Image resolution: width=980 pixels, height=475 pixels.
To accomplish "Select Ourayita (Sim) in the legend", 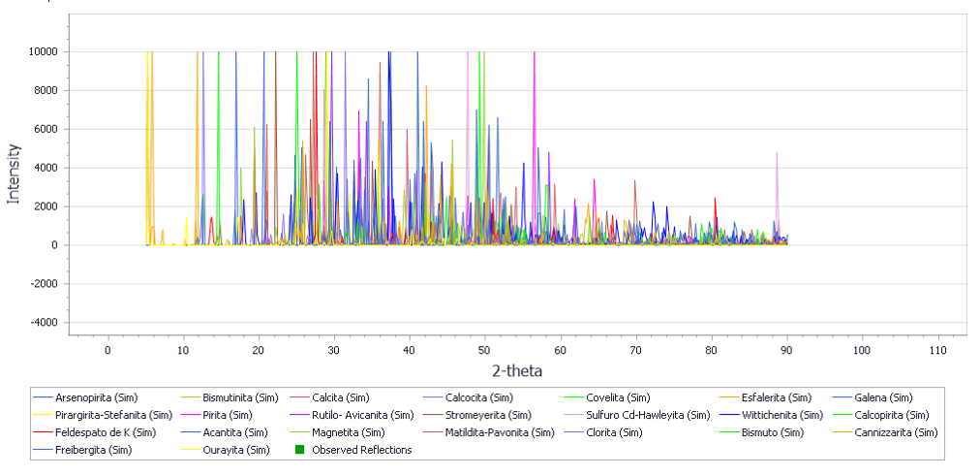I will tap(235, 450).
